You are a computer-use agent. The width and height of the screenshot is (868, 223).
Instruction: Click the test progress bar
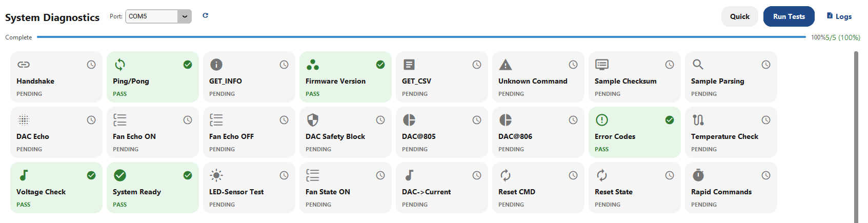point(421,37)
